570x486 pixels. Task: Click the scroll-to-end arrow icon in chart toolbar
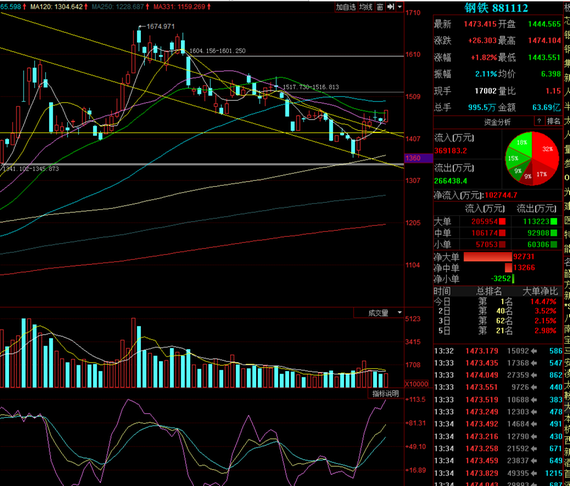click(390, 7)
